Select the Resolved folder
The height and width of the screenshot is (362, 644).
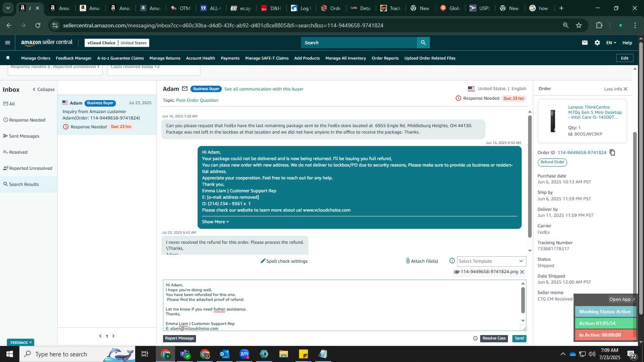[15, 152]
